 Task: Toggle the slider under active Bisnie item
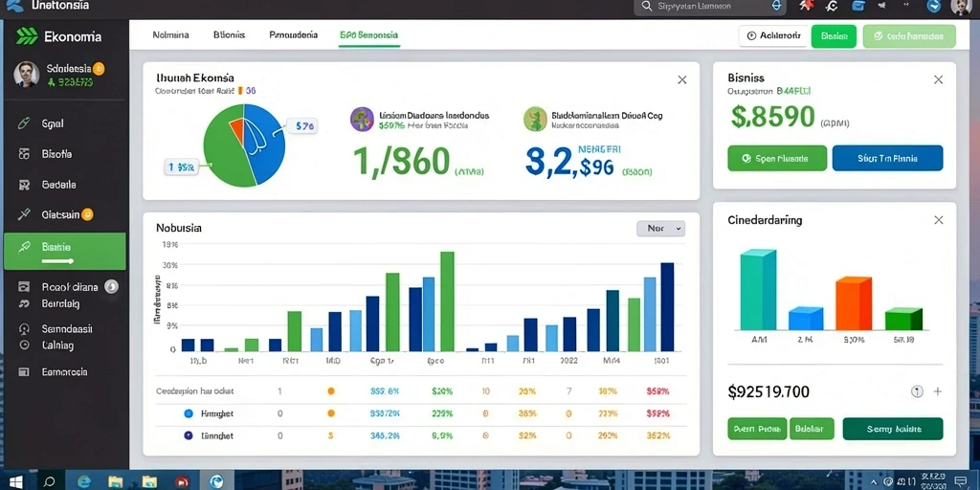[x=58, y=260]
